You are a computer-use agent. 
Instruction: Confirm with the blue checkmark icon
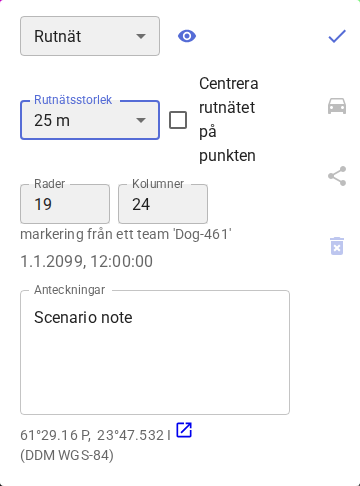point(337,36)
